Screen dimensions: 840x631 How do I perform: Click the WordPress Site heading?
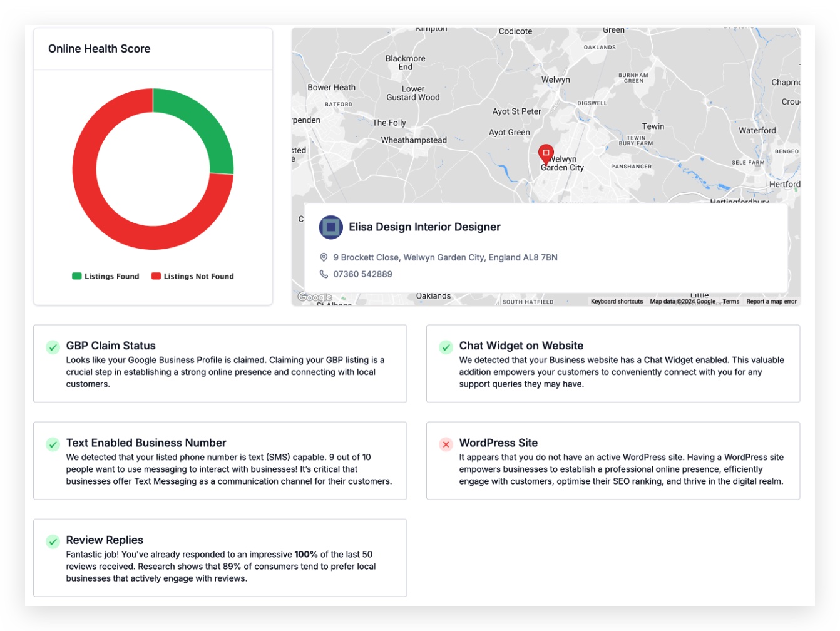pos(498,443)
